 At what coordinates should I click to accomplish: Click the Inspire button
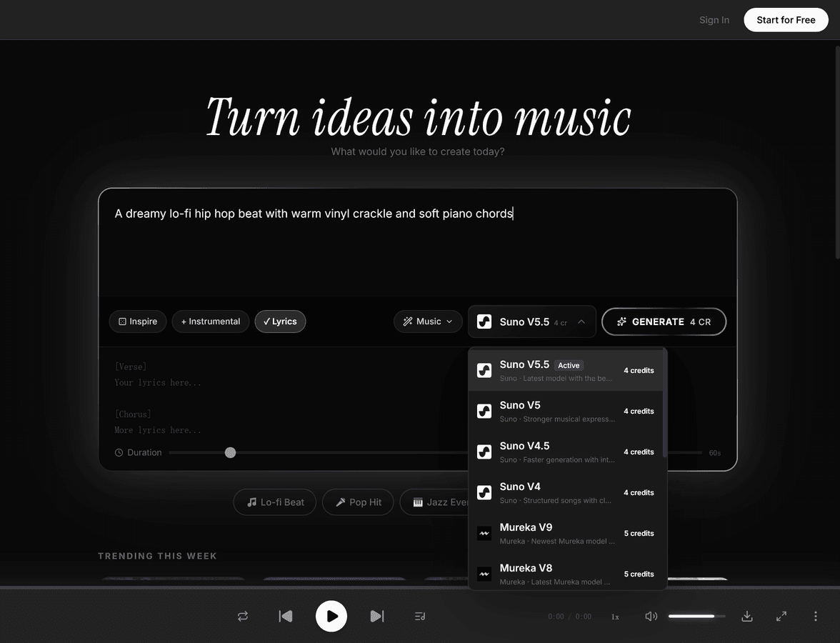click(x=138, y=321)
